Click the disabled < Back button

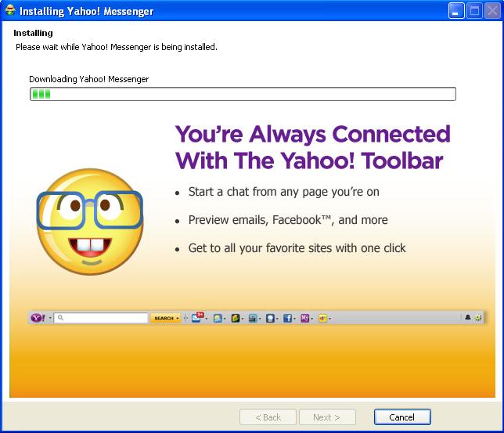(x=268, y=417)
